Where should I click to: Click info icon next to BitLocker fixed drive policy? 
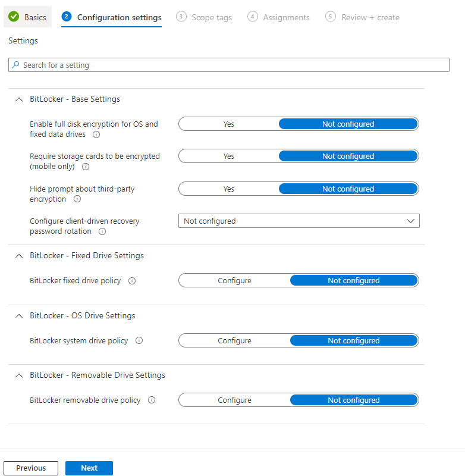click(x=132, y=281)
